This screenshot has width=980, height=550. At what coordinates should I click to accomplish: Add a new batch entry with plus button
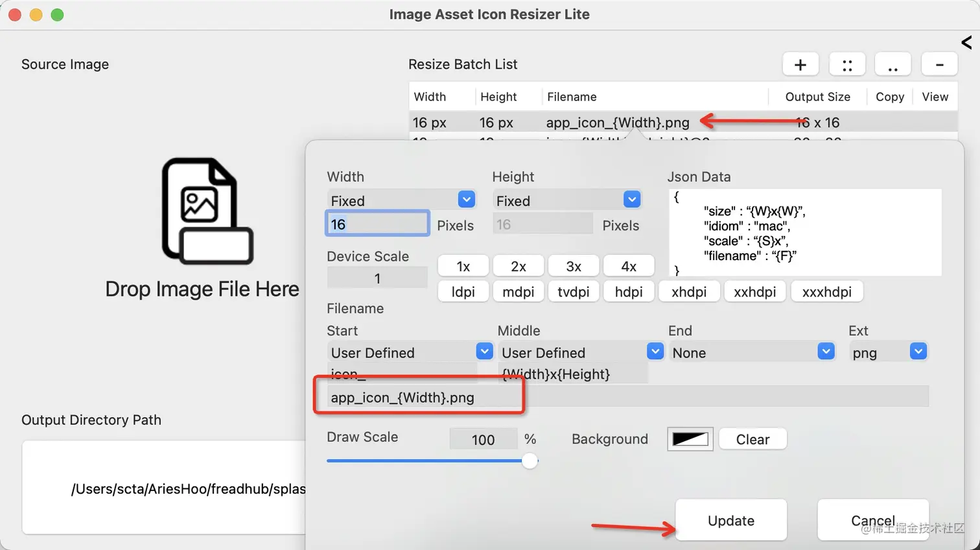click(800, 64)
